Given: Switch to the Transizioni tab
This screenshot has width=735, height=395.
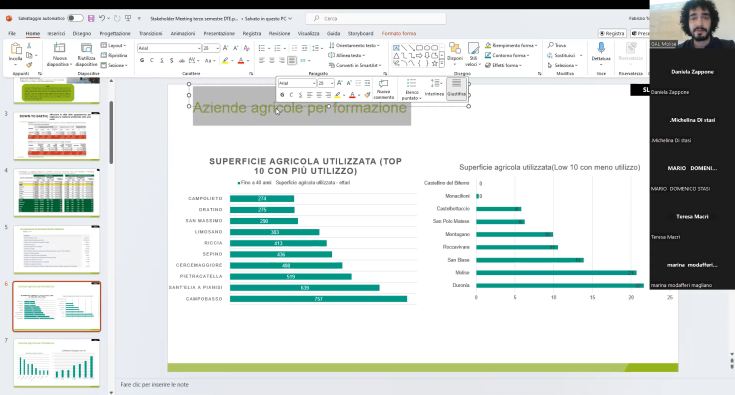Looking at the screenshot, I should coord(150,33).
